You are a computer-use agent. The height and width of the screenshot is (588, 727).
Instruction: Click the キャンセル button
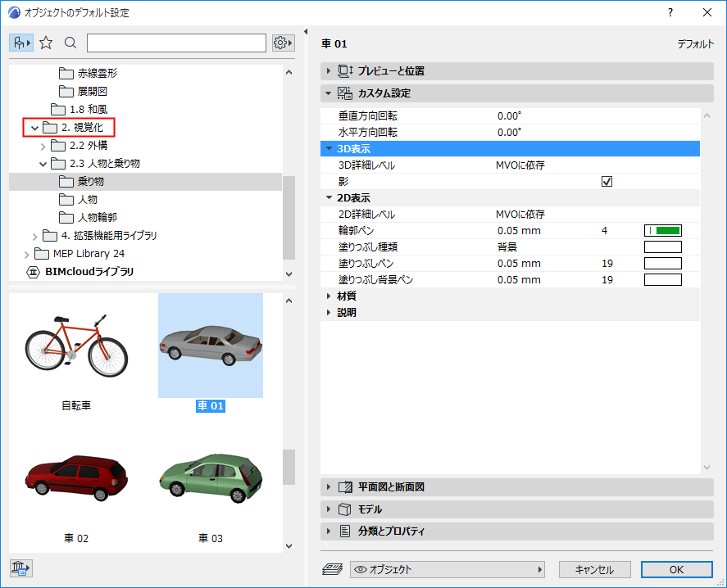595,569
